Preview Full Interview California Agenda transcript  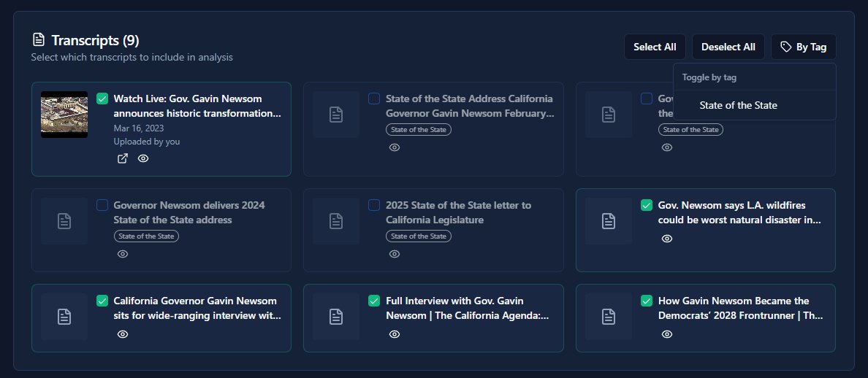395,334
